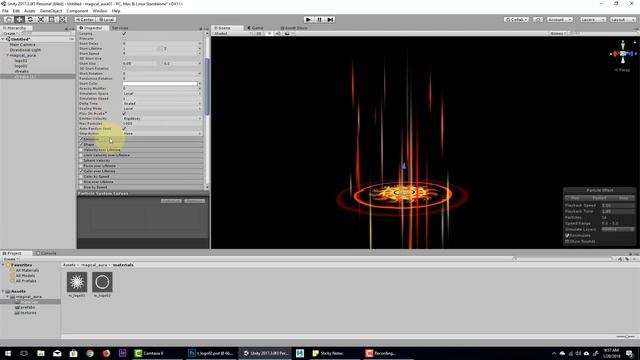Open the Simulation Space dropdown
Viewport: 640px width, 360px height.
pos(162,93)
